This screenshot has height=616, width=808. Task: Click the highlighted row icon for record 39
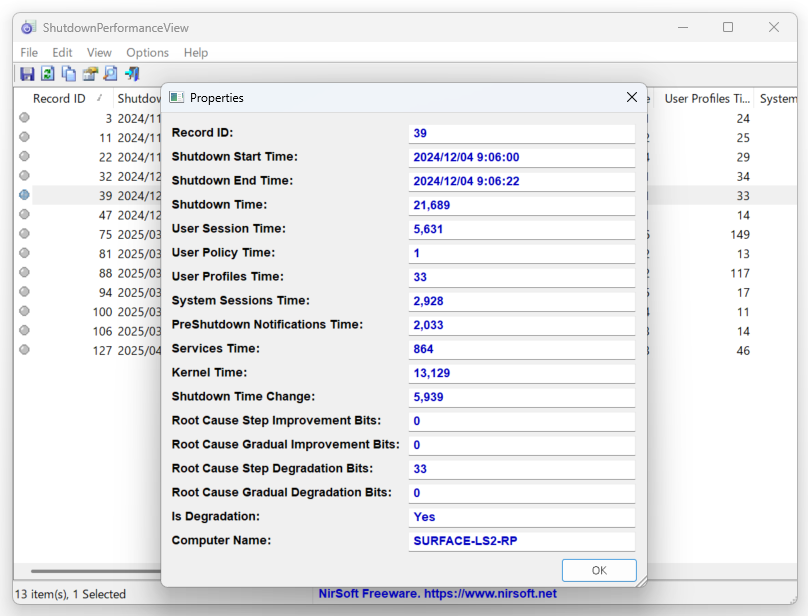(24, 195)
